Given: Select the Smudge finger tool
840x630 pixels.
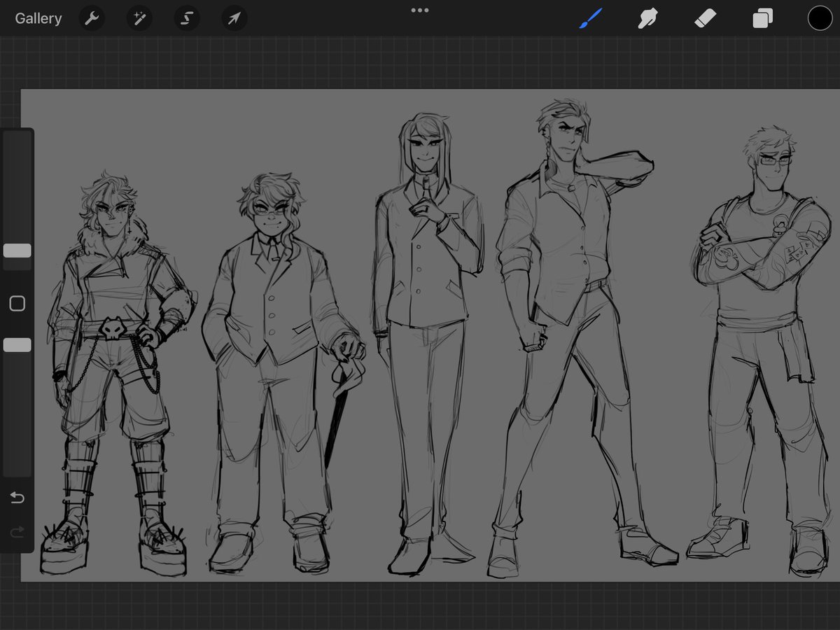Looking at the screenshot, I should (648, 18).
